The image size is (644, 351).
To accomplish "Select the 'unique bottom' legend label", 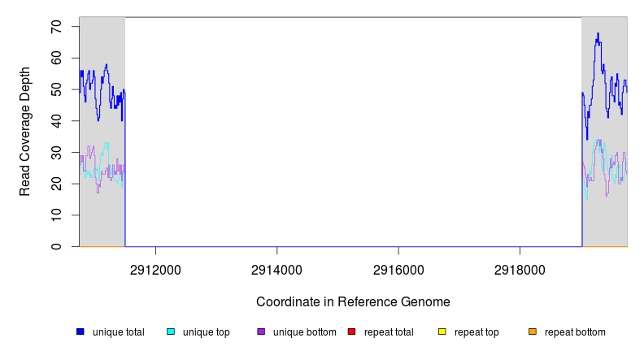I will [305, 332].
